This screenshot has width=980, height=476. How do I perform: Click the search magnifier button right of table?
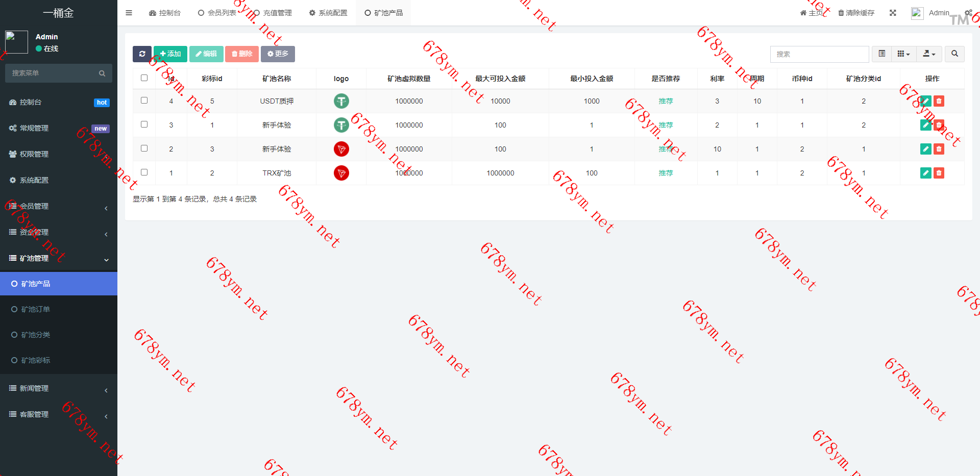[954, 54]
